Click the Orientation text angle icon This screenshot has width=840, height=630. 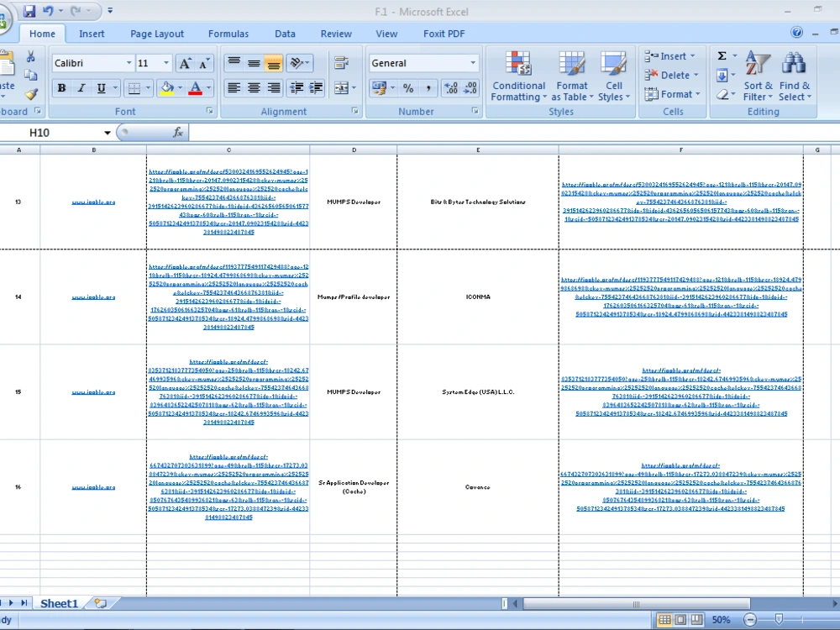tap(297, 63)
